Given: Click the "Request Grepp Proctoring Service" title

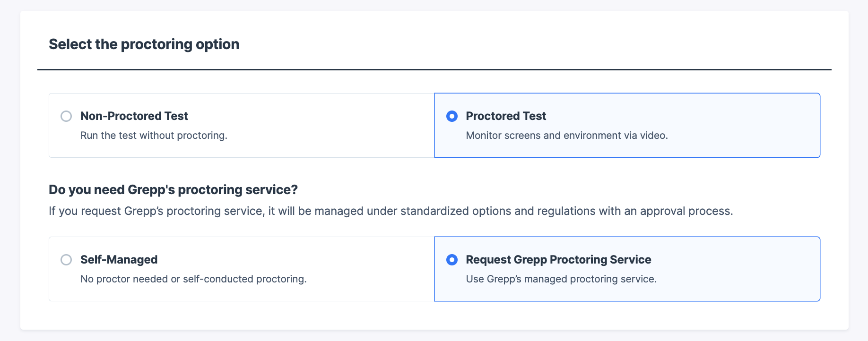Looking at the screenshot, I should tap(558, 260).
